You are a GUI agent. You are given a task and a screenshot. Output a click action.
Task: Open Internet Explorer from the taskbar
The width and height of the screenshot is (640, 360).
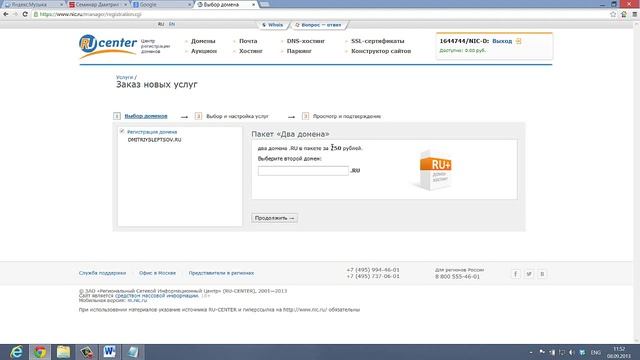point(16,352)
